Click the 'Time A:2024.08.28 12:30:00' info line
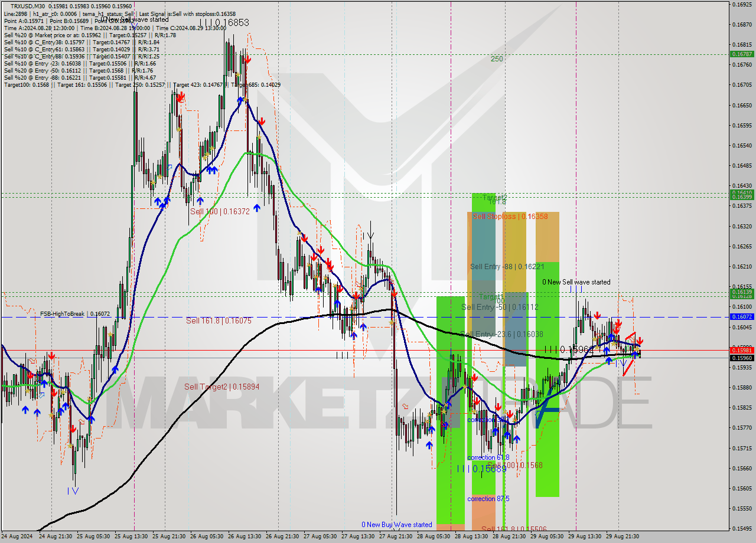This screenshot has height=543, width=756. pyautogui.click(x=39, y=28)
